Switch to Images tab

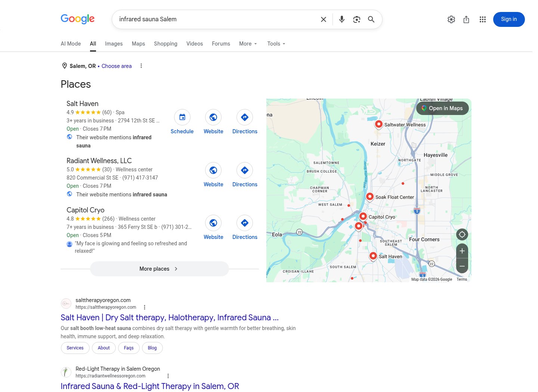(x=114, y=44)
